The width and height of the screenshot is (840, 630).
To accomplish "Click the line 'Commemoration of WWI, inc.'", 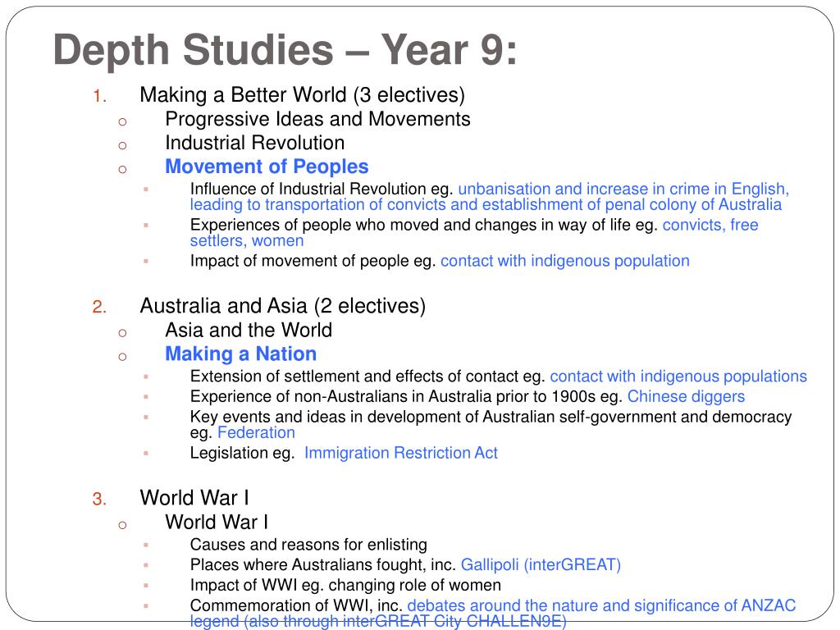I will click(x=296, y=605).
